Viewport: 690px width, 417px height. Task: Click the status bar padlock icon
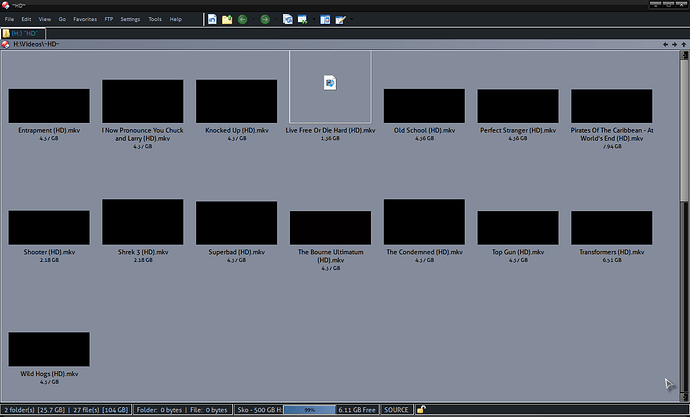pos(421,410)
